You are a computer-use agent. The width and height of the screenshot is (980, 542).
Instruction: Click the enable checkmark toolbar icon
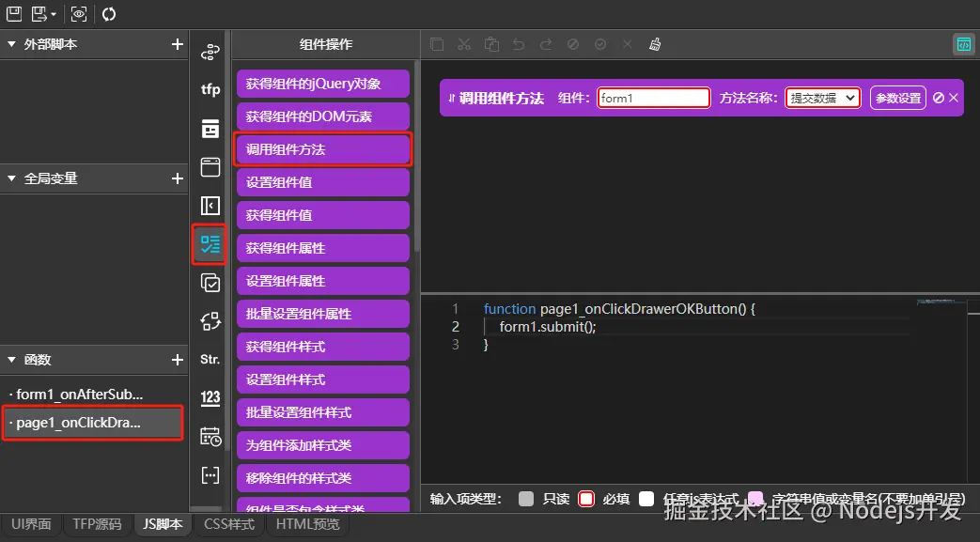(600, 44)
